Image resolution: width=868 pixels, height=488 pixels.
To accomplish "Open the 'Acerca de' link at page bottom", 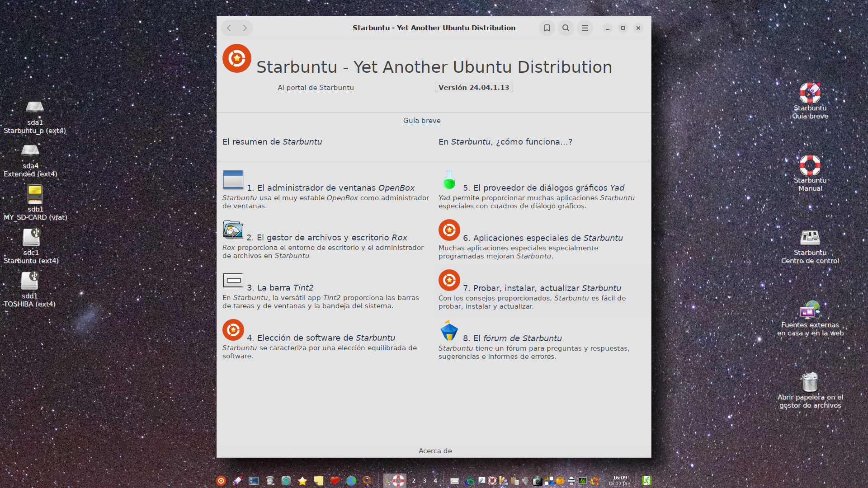I will pos(435,451).
